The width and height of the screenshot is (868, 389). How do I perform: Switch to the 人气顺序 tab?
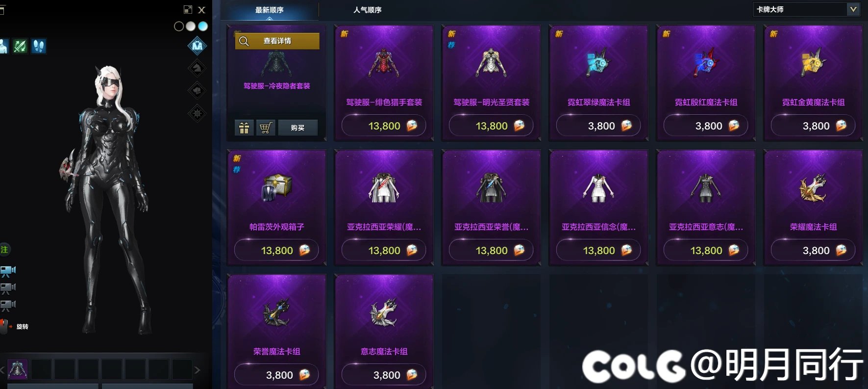click(x=368, y=10)
